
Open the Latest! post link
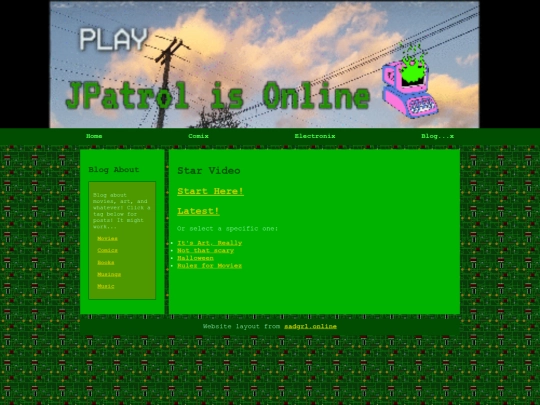click(198, 211)
